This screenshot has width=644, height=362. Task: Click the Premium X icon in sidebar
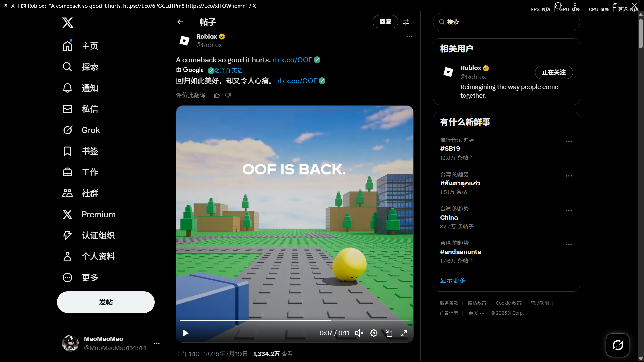tap(67, 214)
